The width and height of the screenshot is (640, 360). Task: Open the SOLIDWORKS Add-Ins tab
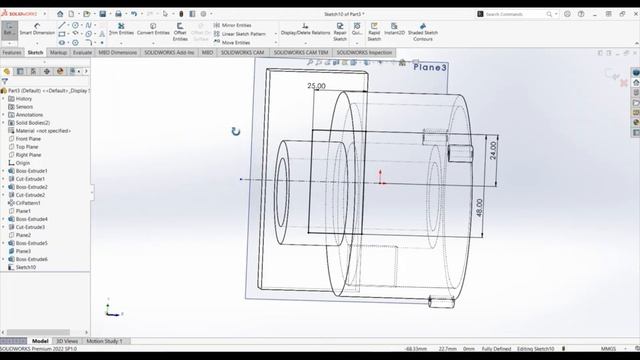[169, 52]
